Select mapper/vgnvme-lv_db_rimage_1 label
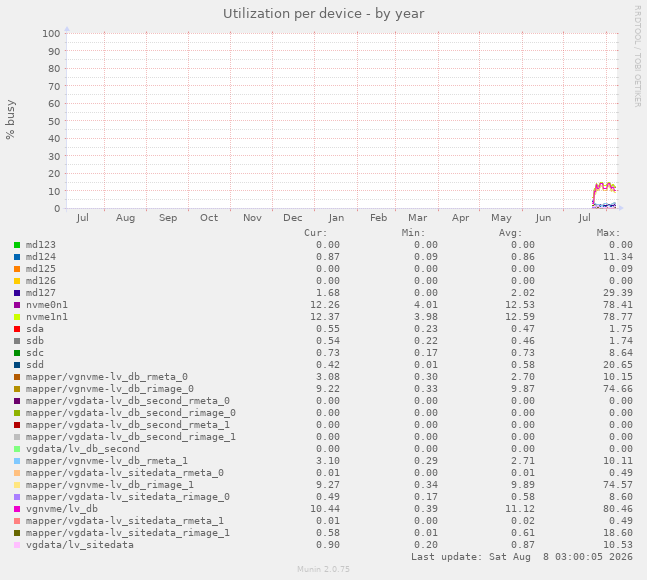The image size is (647, 580). tap(110, 485)
